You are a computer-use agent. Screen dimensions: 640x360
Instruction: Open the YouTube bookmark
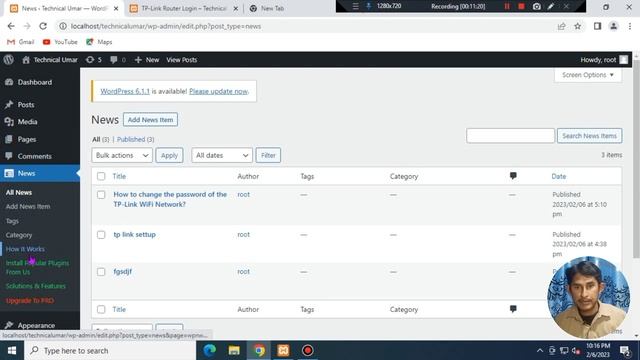point(60,42)
